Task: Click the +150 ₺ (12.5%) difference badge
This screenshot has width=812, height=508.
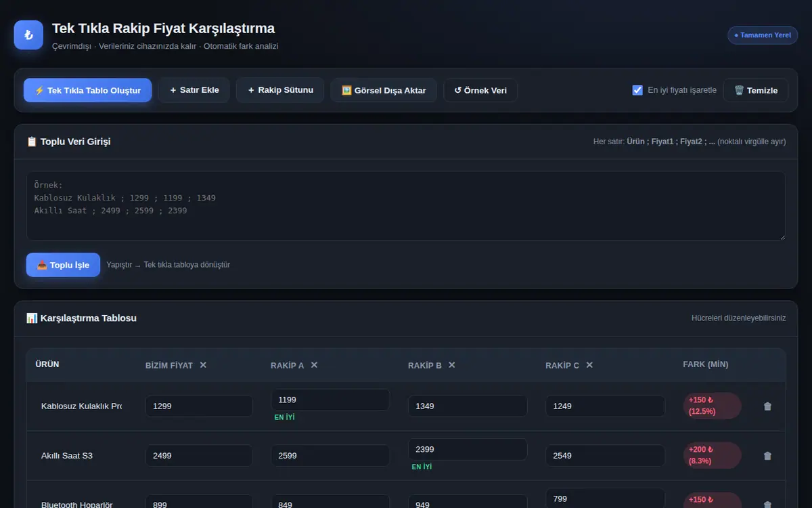Action: (x=712, y=406)
